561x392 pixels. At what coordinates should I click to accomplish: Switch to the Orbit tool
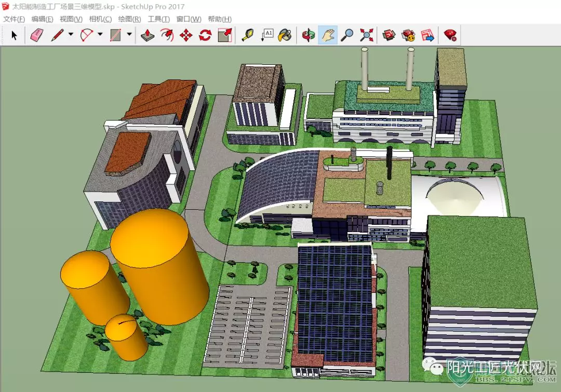(x=309, y=35)
